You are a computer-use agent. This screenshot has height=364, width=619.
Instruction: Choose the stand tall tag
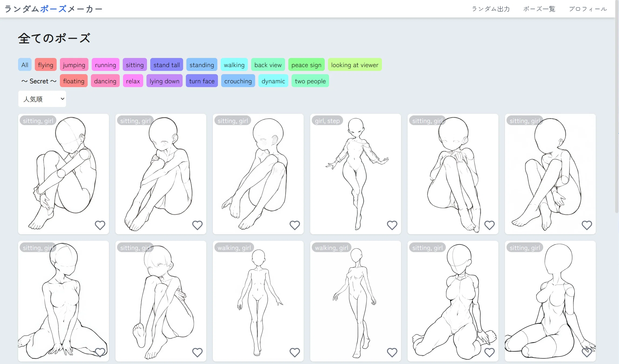pyautogui.click(x=166, y=65)
